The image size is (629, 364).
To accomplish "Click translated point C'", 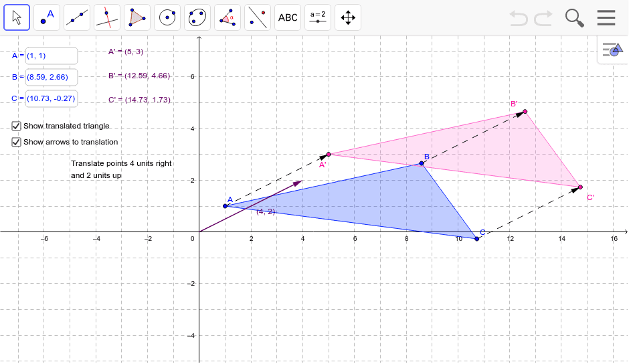I will pyautogui.click(x=580, y=187).
